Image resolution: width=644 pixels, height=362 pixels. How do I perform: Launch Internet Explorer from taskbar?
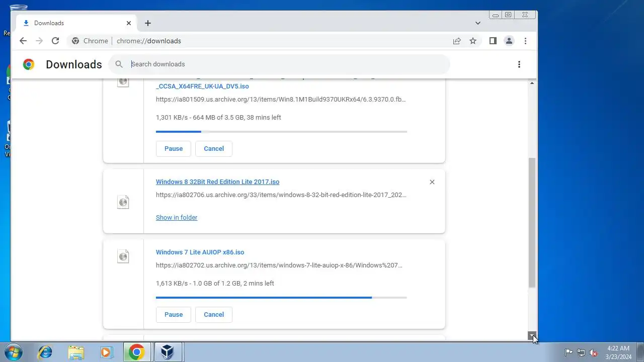[x=45, y=352]
